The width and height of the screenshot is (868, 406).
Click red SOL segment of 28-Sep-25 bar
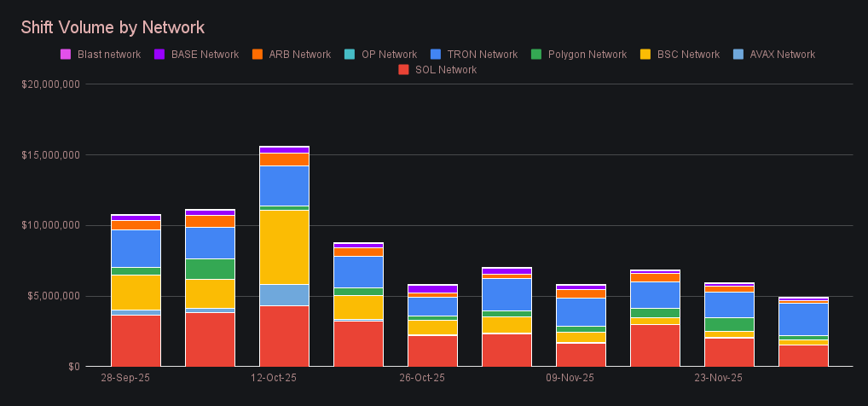136,339
